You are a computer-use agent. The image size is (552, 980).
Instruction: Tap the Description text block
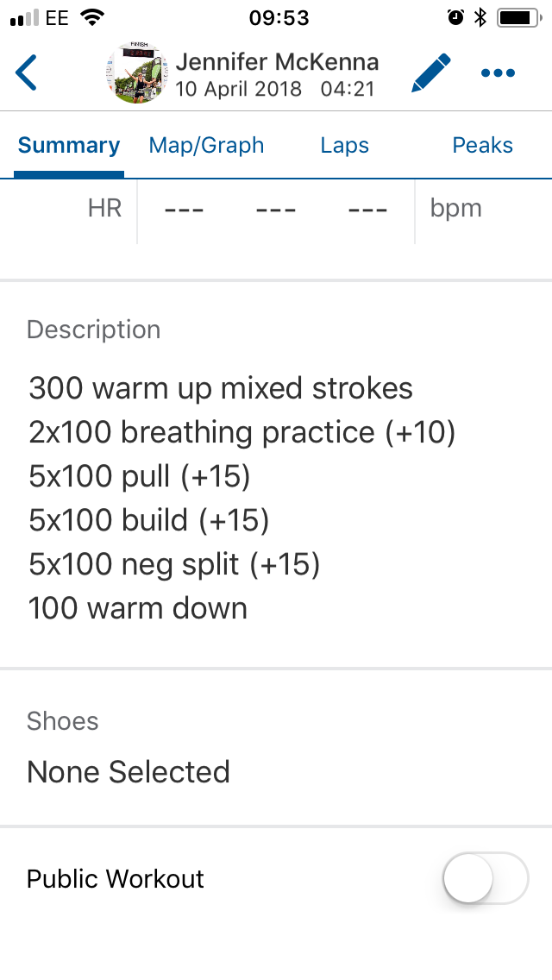pyautogui.click(x=241, y=498)
